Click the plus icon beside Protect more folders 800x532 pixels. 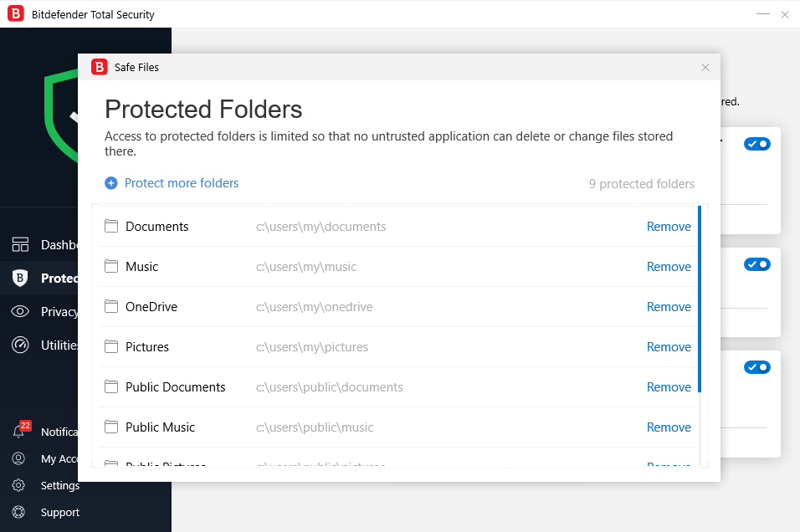tap(111, 183)
